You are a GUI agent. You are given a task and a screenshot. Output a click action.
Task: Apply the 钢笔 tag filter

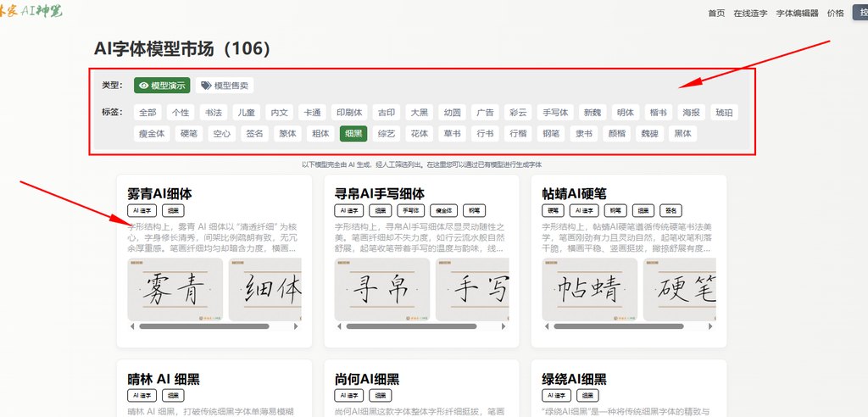[x=551, y=133]
